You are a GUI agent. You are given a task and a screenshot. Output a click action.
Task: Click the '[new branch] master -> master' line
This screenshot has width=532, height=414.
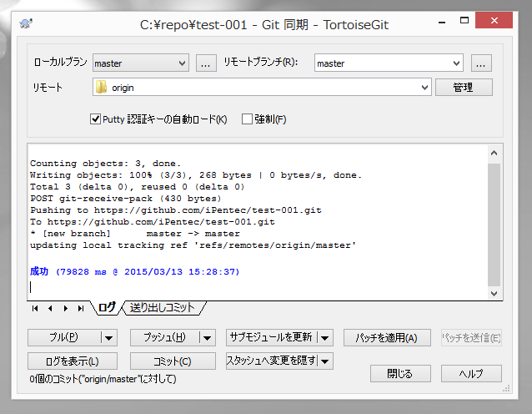point(135,234)
